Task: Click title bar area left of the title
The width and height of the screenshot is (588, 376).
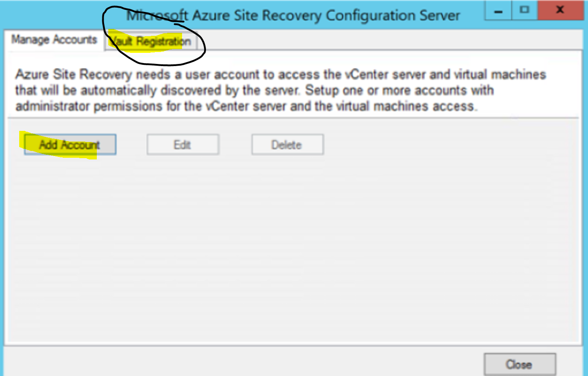Action: [51, 16]
